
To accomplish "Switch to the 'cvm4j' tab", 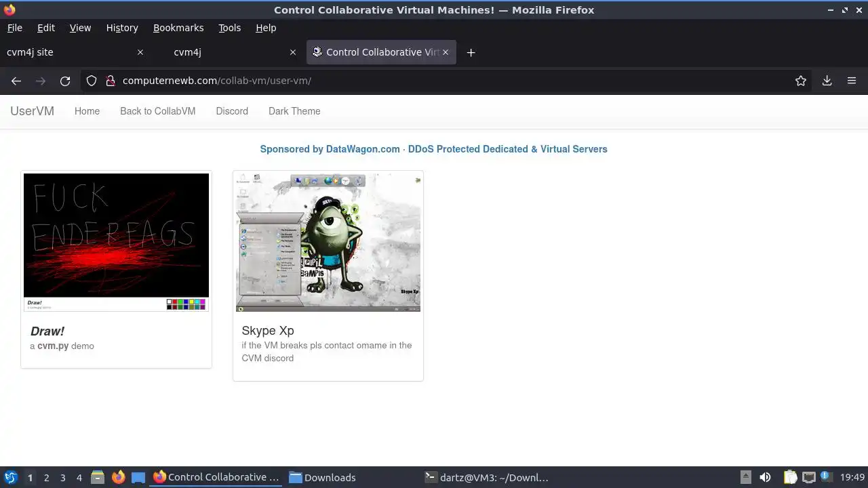I will point(227,52).
